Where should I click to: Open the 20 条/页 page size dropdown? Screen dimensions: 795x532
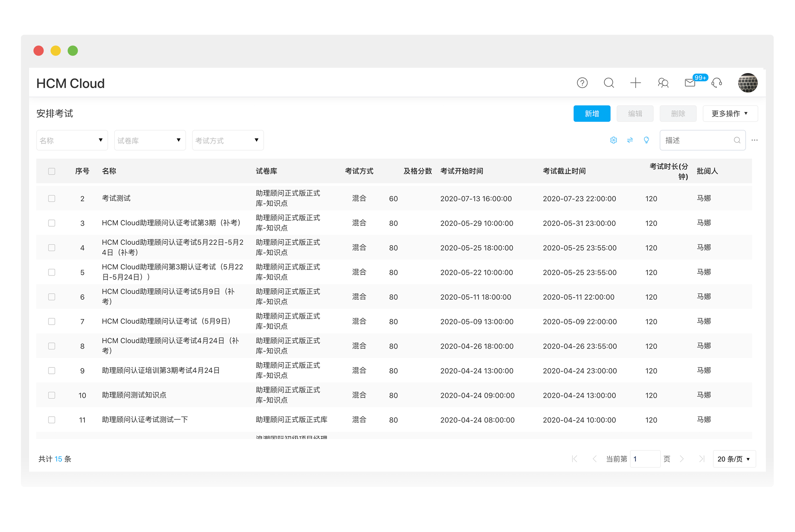[734, 459]
